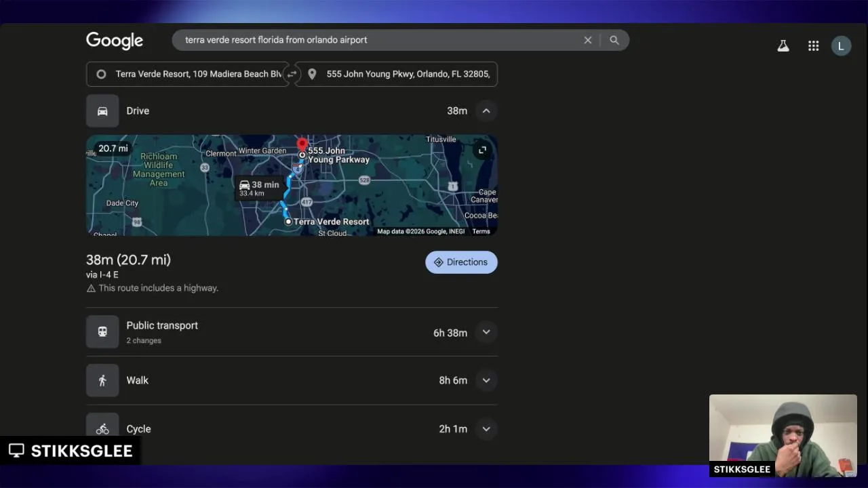Click the '38m (20.7 mi)' heading

click(x=128, y=260)
